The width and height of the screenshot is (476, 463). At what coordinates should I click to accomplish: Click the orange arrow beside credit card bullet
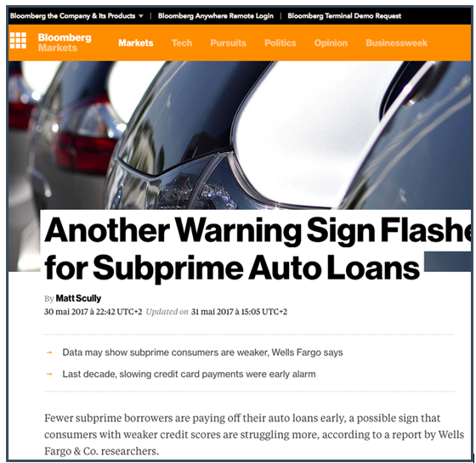click(49, 374)
